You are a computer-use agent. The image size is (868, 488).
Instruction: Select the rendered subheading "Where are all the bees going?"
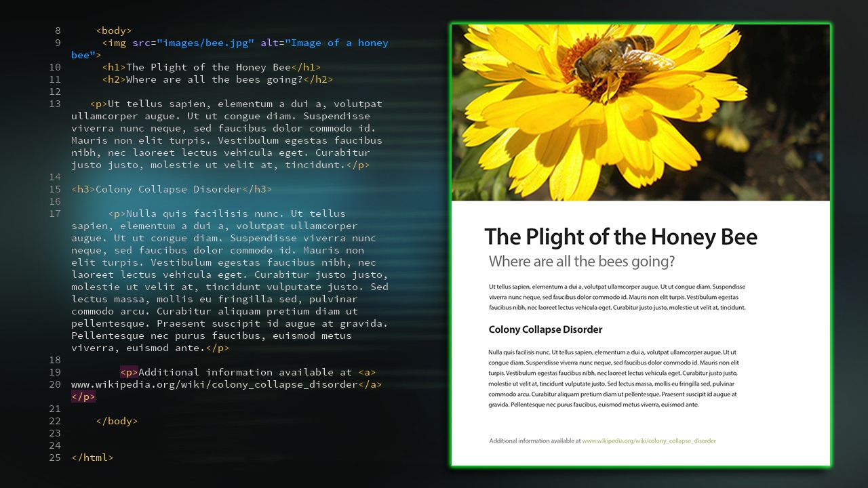pyautogui.click(x=582, y=262)
